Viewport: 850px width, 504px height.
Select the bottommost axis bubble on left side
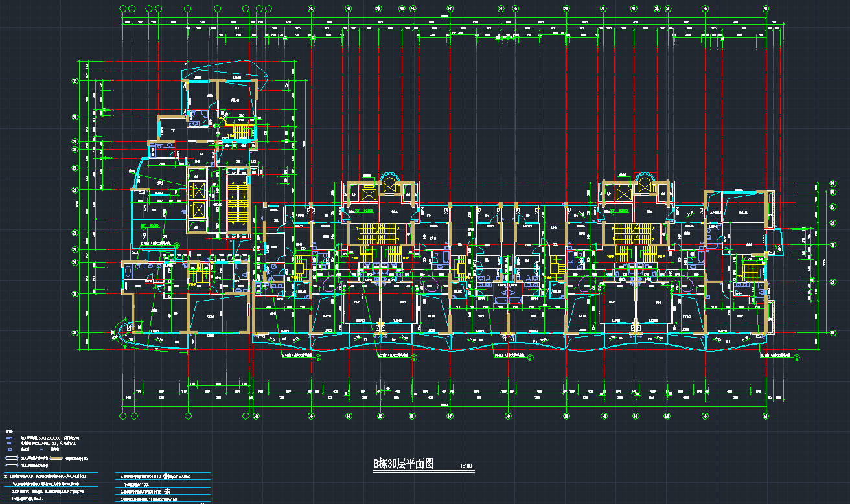point(75,333)
